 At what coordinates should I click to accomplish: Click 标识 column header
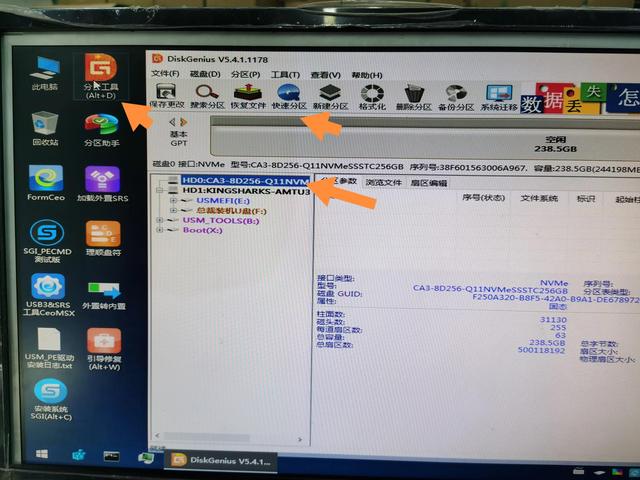click(x=586, y=199)
